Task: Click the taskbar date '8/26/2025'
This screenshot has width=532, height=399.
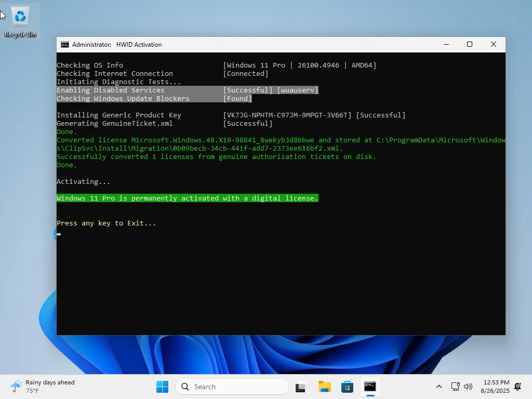Action: [x=495, y=391]
